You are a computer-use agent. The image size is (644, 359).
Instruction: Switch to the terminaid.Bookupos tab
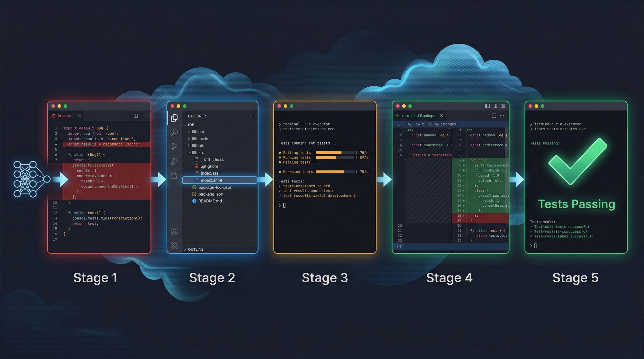tap(419, 116)
